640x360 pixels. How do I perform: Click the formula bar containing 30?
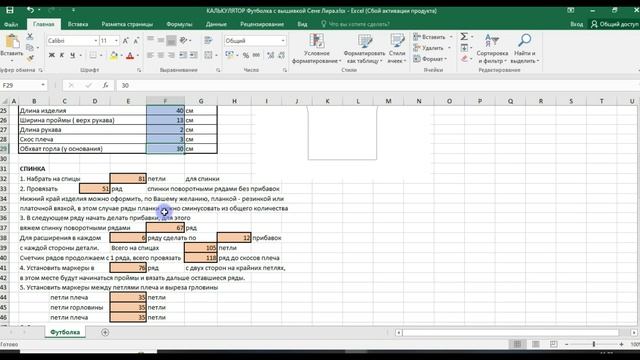[378, 85]
